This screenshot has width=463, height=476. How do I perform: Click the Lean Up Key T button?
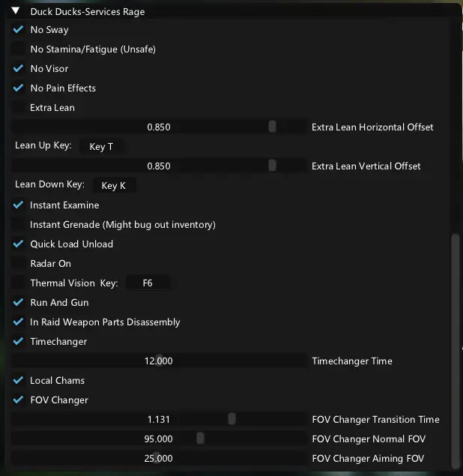coord(101,147)
